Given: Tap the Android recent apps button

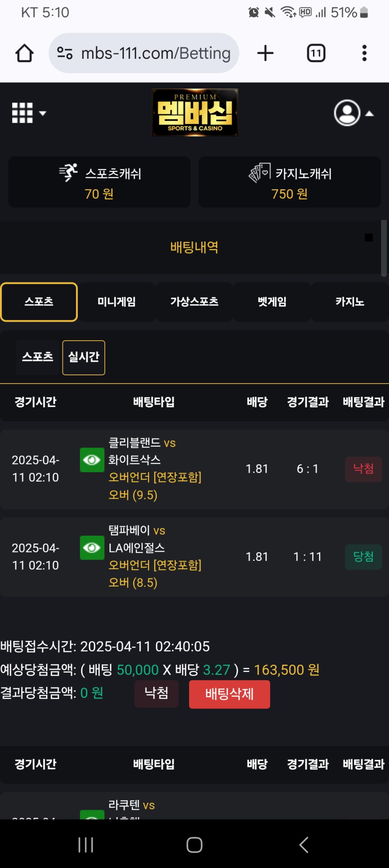Looking at the screenshot, I should 86,844.
